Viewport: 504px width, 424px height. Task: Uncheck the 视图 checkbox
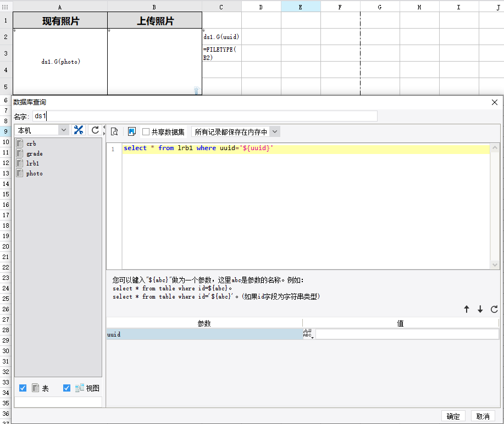point(67,388)
